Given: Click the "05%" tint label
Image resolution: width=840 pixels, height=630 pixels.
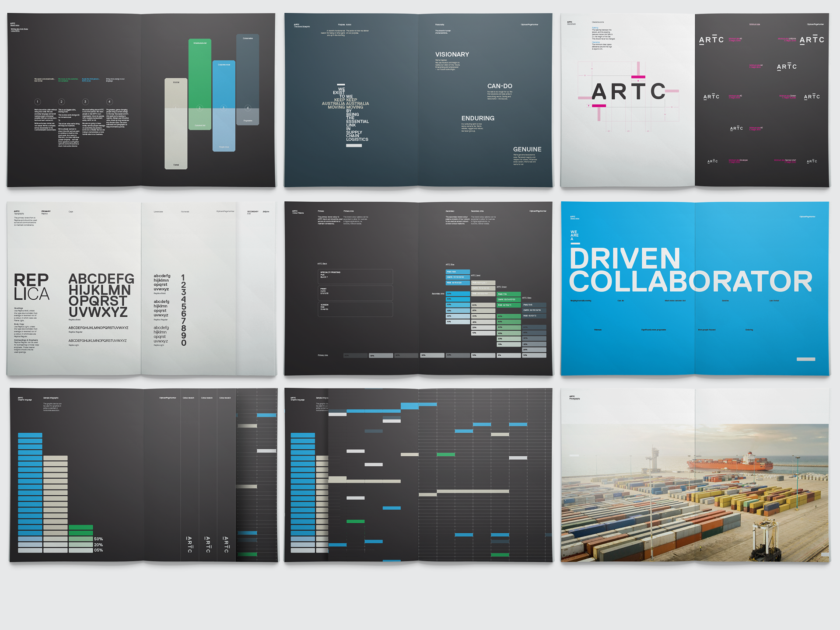Looking at the screenshot, I should point(98,550).
